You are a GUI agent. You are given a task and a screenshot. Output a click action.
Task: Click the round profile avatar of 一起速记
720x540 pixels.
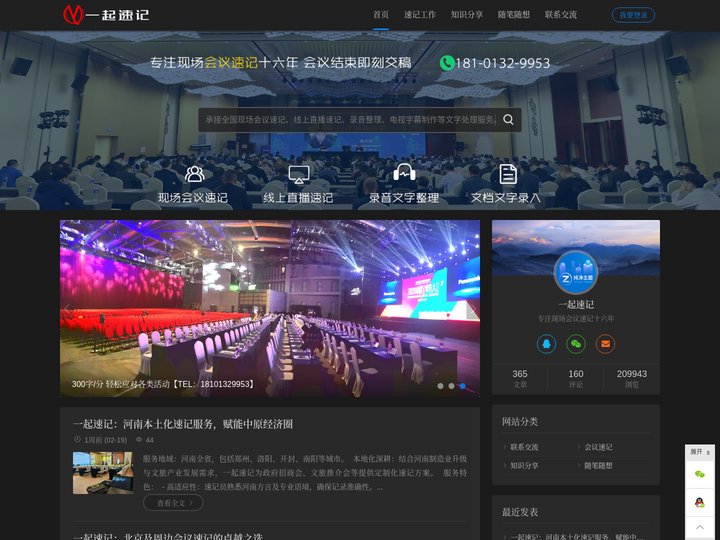tap(576, 273)
